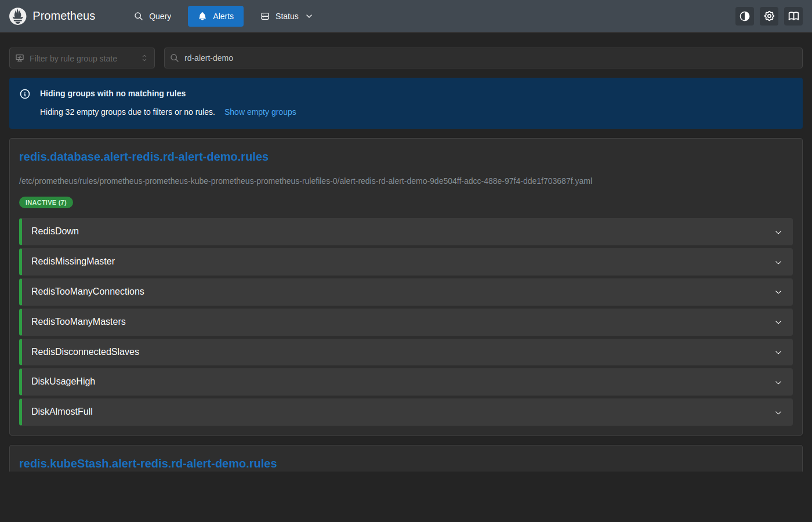812x522 pixels.
Task: Click the Prometheus flame logo
Action: tap(18, 16)
